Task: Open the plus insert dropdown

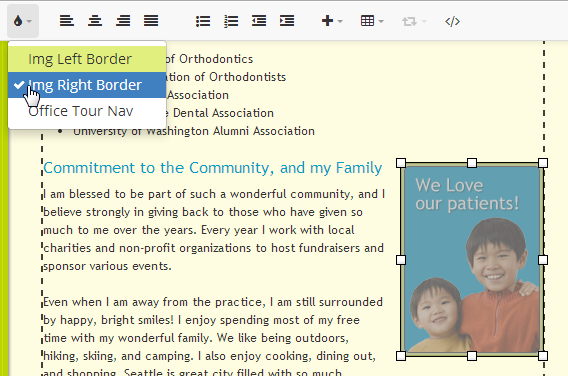Action: [x=332, y=21]
